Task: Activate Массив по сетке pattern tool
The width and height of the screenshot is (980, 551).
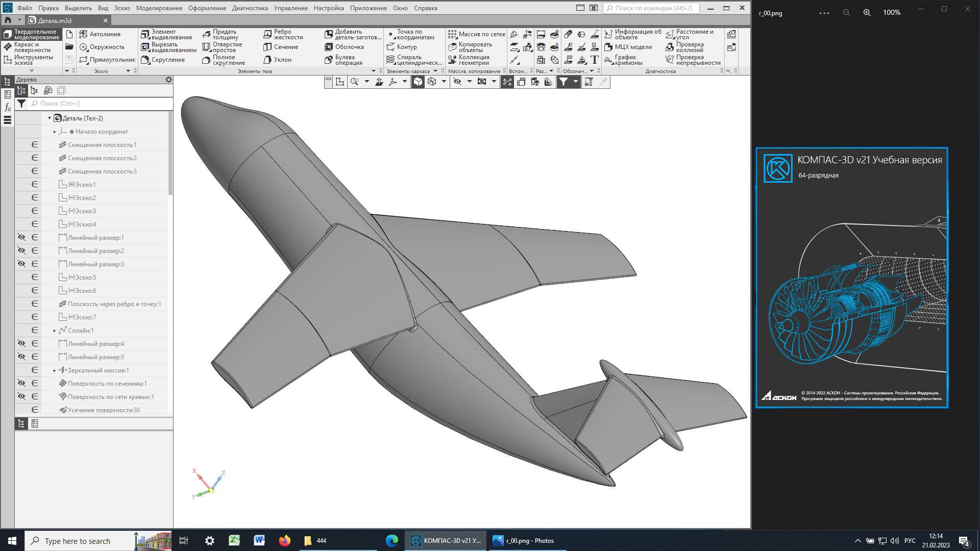Action: (476, 34)
